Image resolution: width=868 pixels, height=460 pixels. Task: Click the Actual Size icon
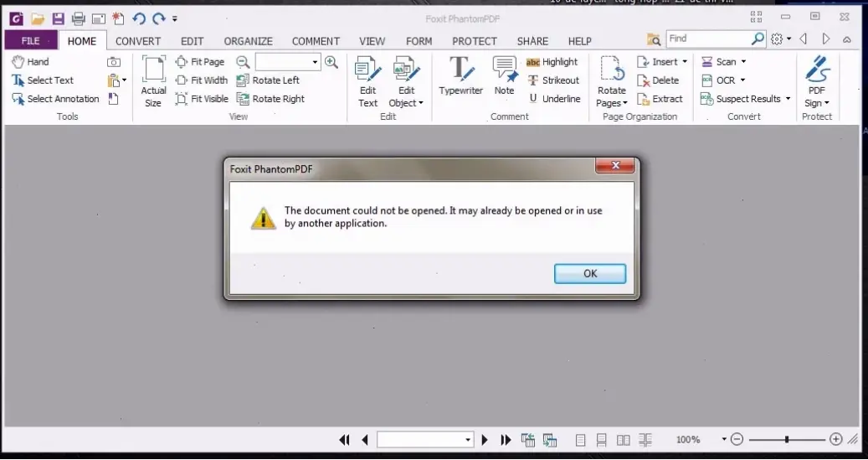153,82
